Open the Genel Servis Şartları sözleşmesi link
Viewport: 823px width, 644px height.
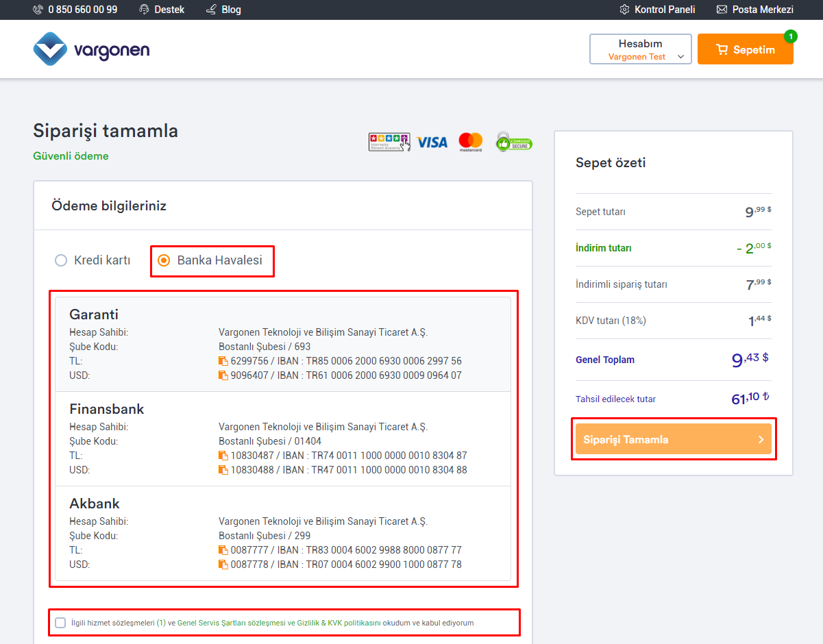(231, 623)
